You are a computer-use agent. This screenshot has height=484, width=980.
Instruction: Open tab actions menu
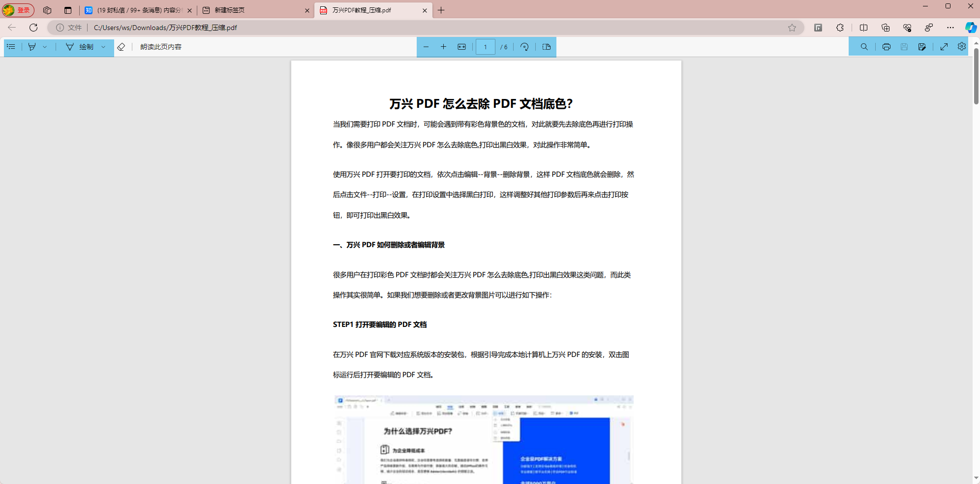point(68,10)
